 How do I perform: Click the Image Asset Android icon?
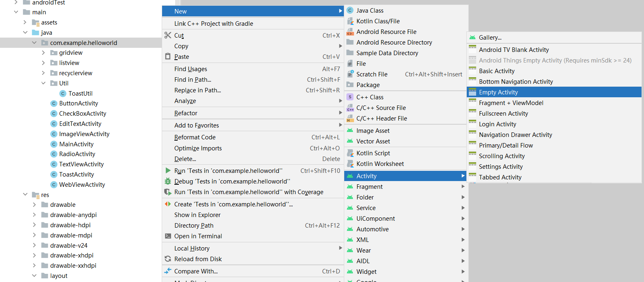pos(350,131)
